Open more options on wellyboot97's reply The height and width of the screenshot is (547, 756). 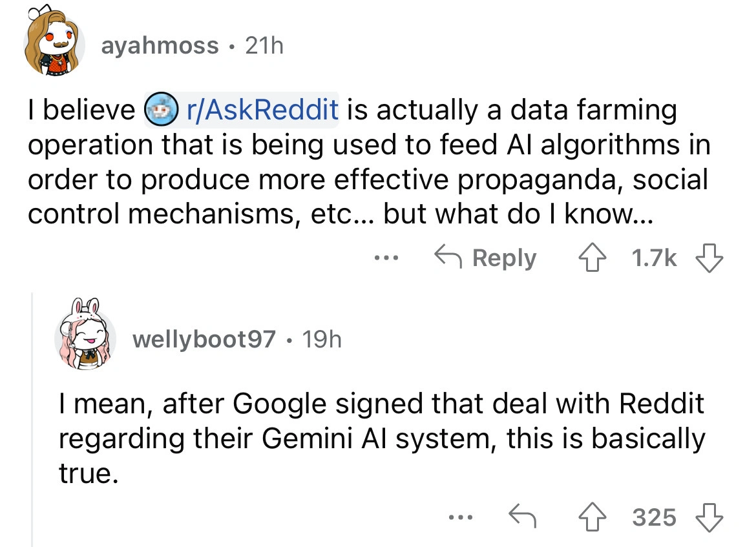(x=461, y=517)
